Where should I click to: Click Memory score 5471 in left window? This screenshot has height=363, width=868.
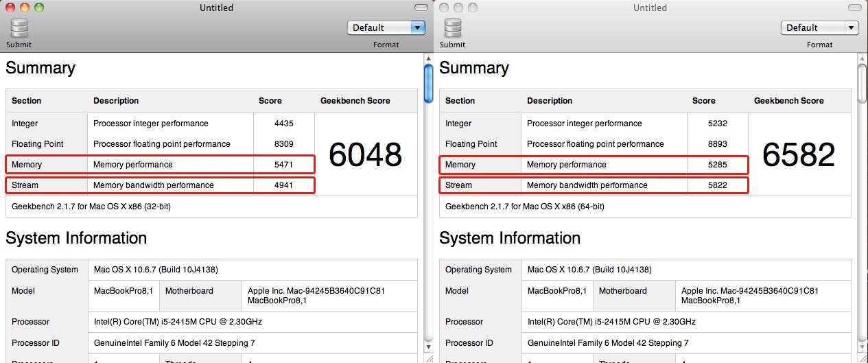283,165
